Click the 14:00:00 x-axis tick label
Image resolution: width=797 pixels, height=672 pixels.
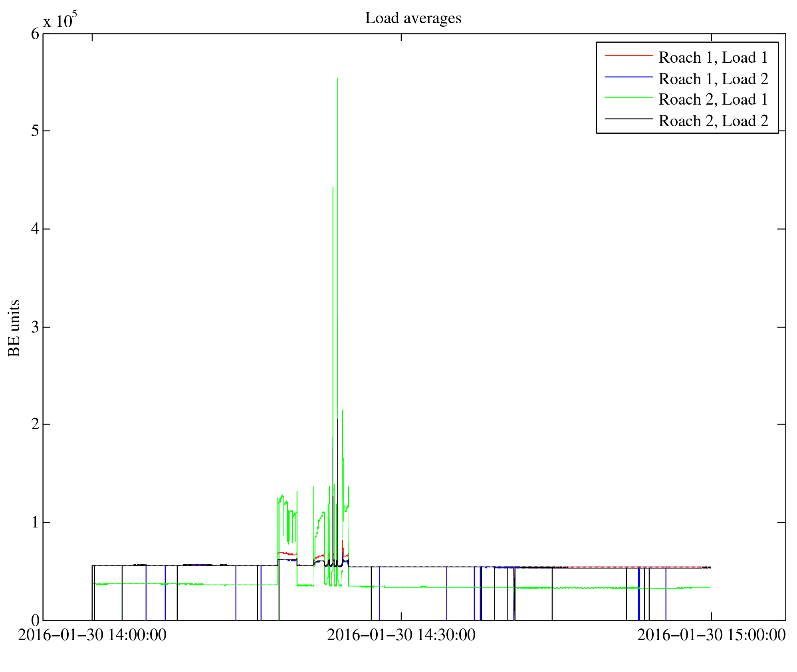click(92, 635)
